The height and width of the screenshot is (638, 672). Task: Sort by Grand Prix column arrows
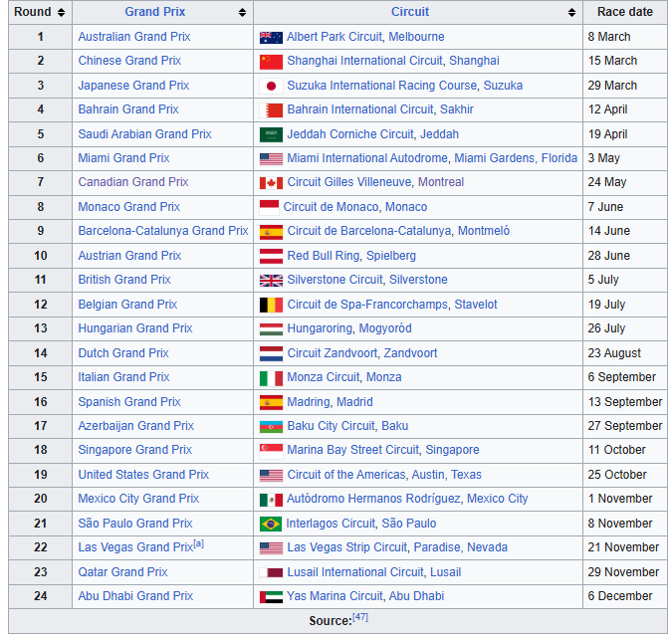click(242, 12)
